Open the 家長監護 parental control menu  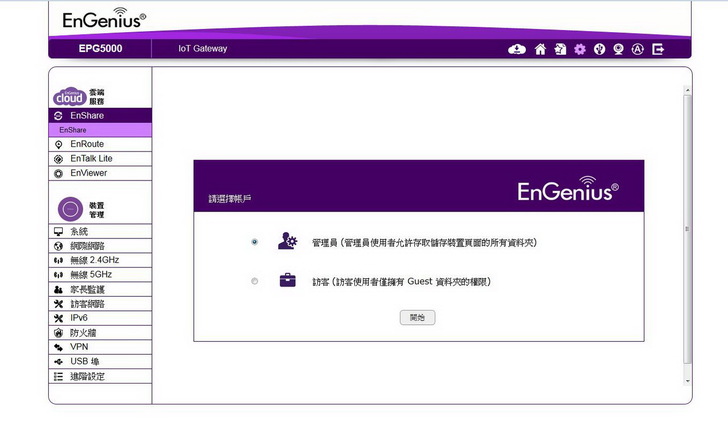(100, 289)
